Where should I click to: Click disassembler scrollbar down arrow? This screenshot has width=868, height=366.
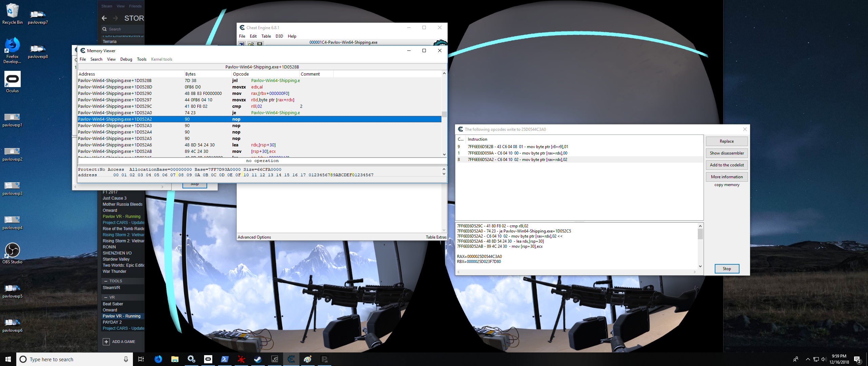pos(444,154)
